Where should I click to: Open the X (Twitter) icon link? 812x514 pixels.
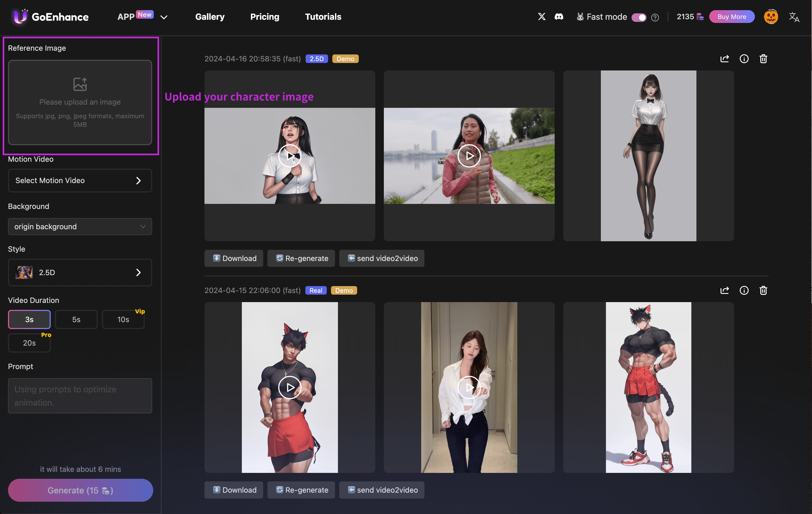point(542,17)
